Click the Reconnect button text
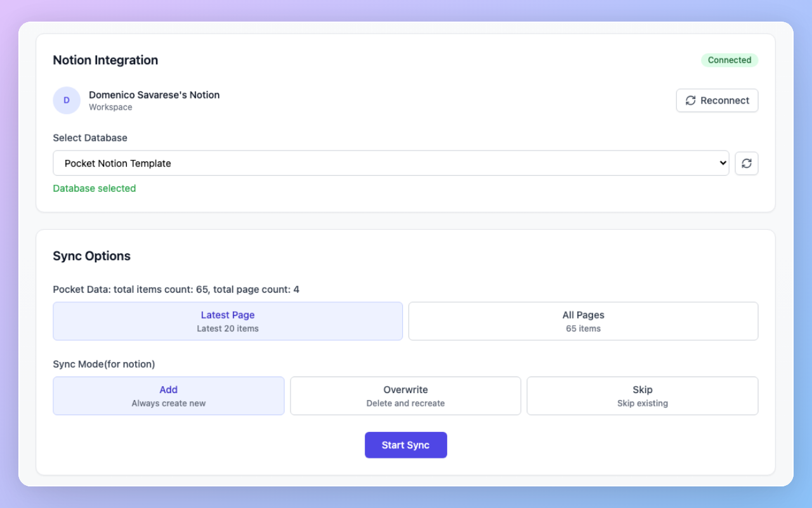The width and height of the screenshot is (812, 508). [x=724, y=100]
